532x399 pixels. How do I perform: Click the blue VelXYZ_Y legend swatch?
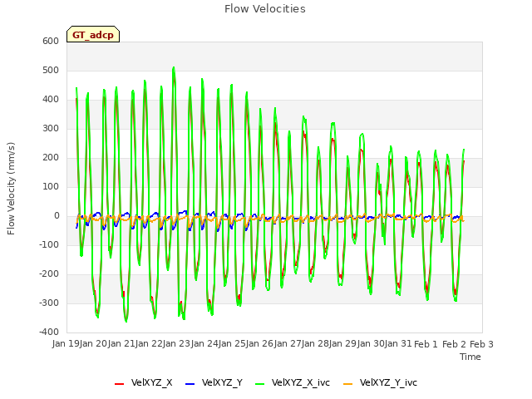(x=190, y=384)
